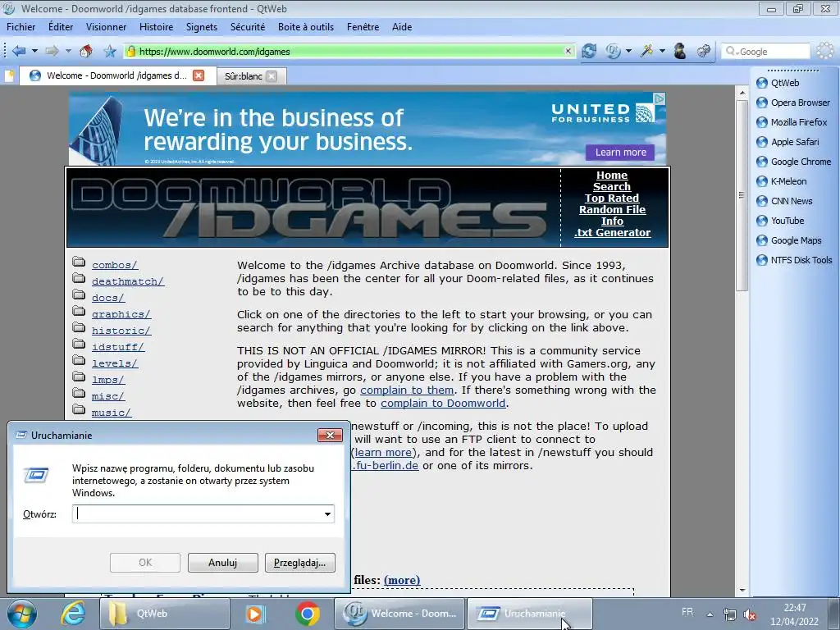This screenshot has height=630, width=840.
Task: Open Random File link on Doomworld
Action: coord(612,209)
